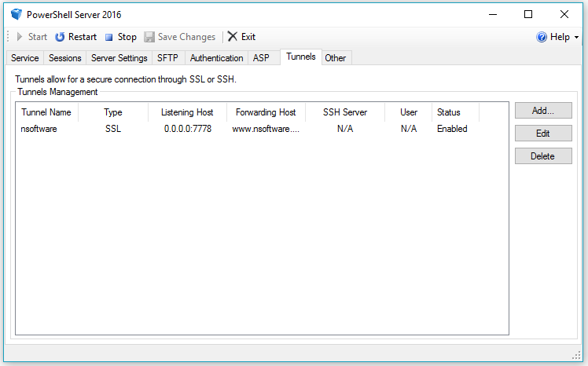
Task: Open the Authentication tab
Action: click(x=216, y=58)
